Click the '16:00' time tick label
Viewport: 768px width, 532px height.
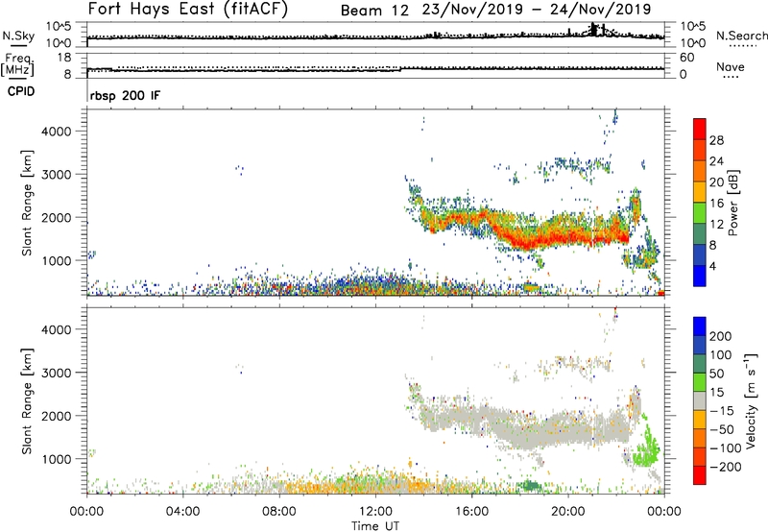pyautogui.click(x=471, y=512)
